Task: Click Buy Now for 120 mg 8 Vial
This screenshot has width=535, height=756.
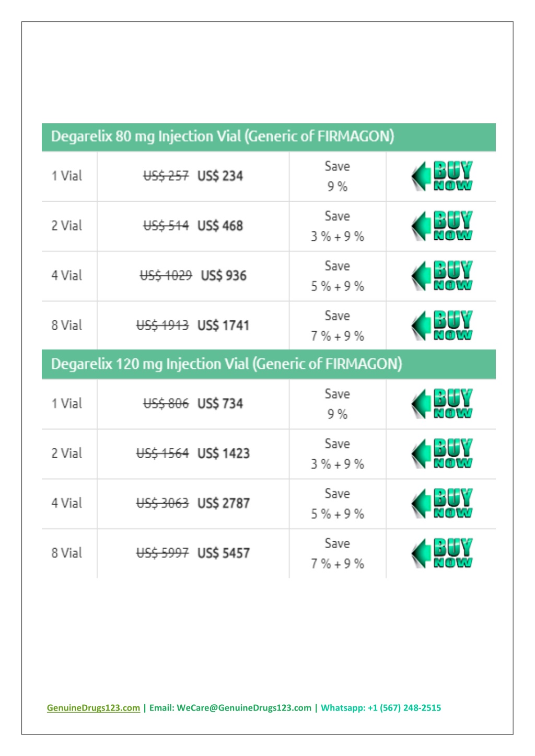Action: tap(442, 553)
